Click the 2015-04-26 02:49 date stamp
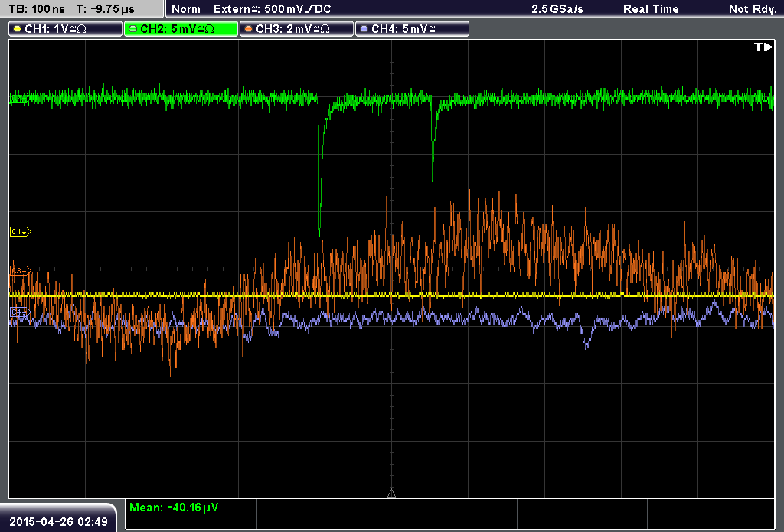 pos(58,522)
